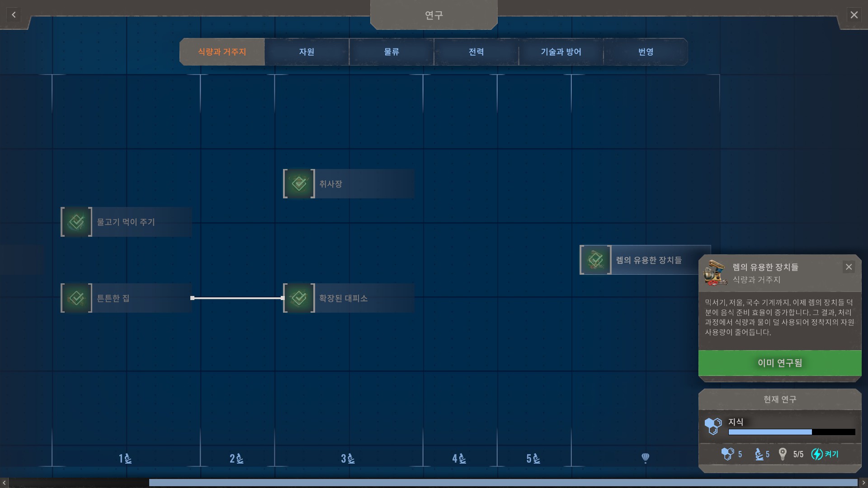Click the lightbulb gear icon showing 5/5
868x488 pixels.
click(783, 454)
